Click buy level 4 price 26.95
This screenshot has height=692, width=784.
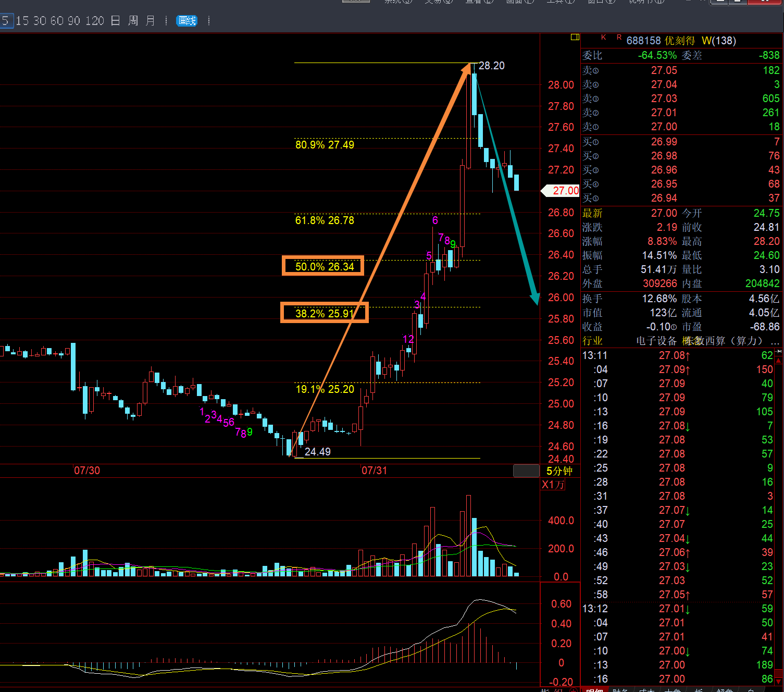664,184
